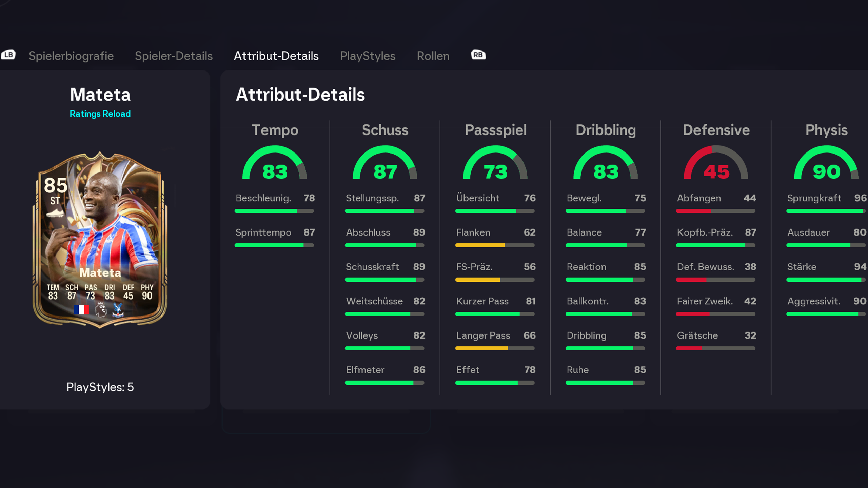Click the boot icon on player card
Viewport: 868px width, 488px height.
coord(55,213)
